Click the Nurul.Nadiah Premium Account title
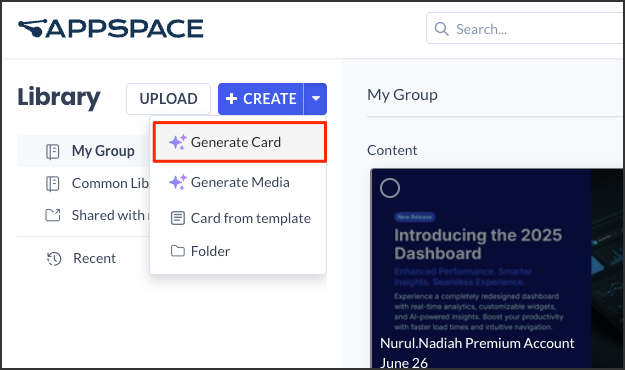The width and height of the screenshot is (625, 370). 477,343
